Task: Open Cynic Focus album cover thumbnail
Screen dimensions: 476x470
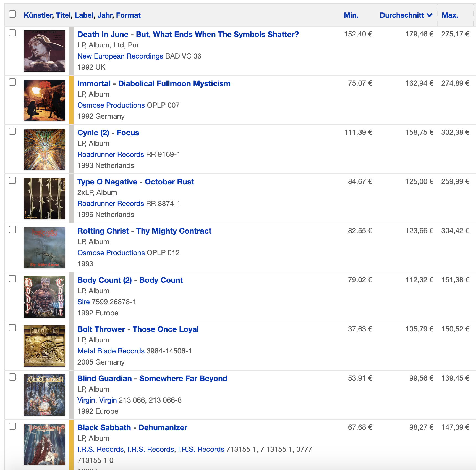Action: coord(45,149)
